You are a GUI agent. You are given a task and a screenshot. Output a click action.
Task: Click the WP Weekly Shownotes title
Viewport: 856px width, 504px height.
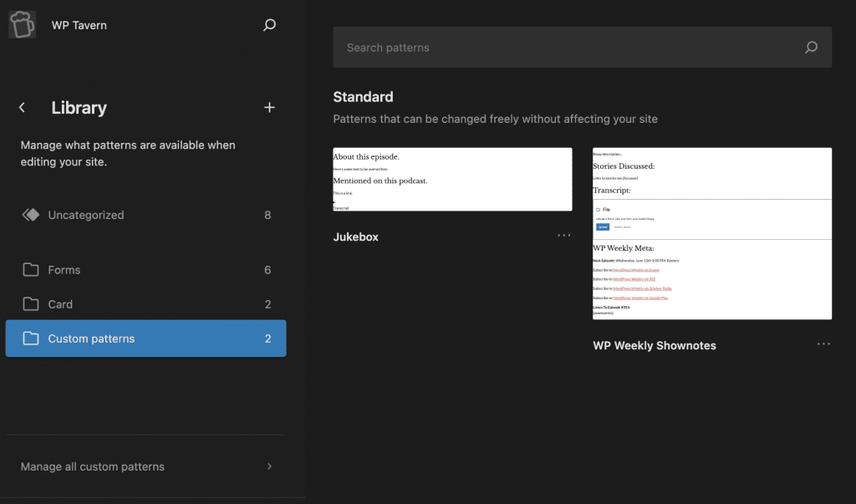tap(654, 345)
